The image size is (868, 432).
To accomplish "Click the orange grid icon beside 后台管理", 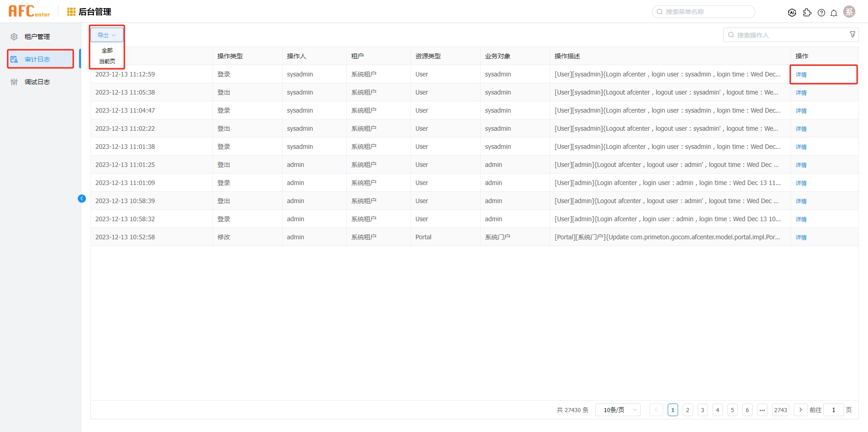I will [71, 12].
